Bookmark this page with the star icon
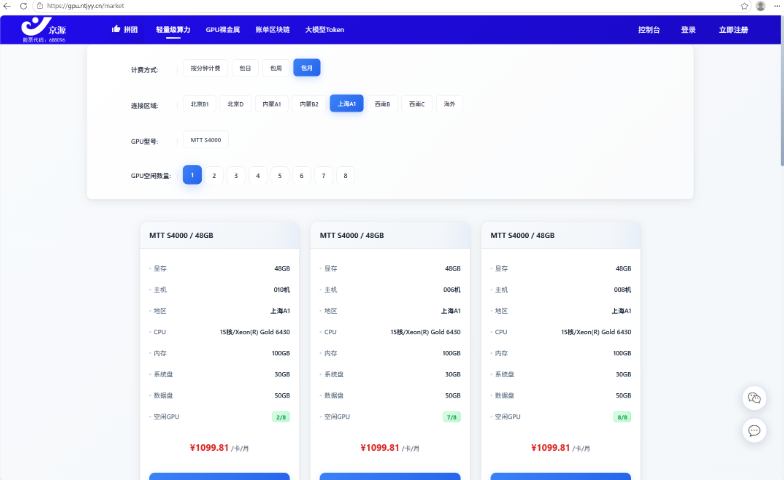Screen dimensions: 784x480 point(744,6)
